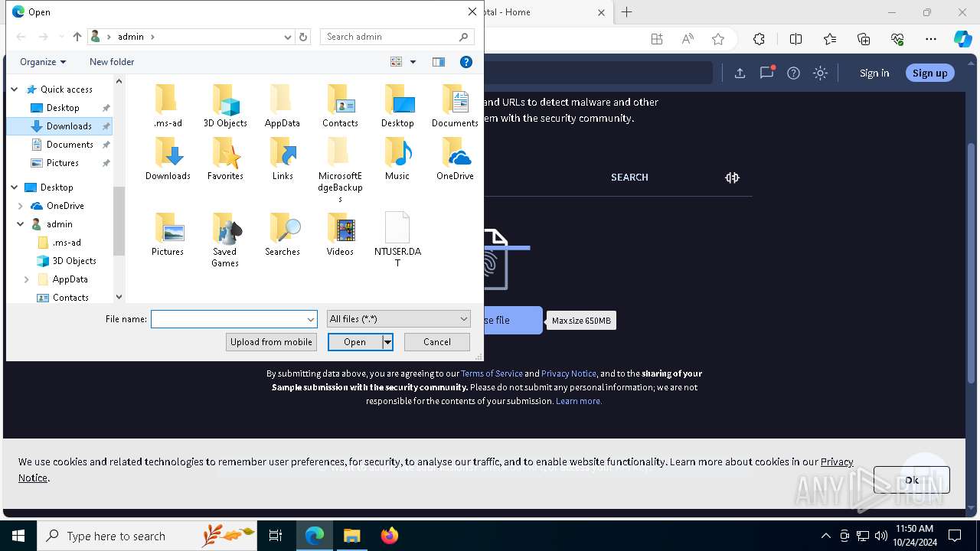Select the Desktop folder in file list
Screen dimensions: 980x551
pos(397,106)
